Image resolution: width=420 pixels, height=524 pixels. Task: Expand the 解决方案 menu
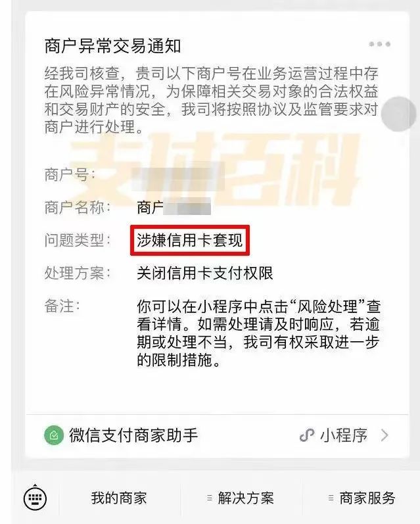(241, 498)
